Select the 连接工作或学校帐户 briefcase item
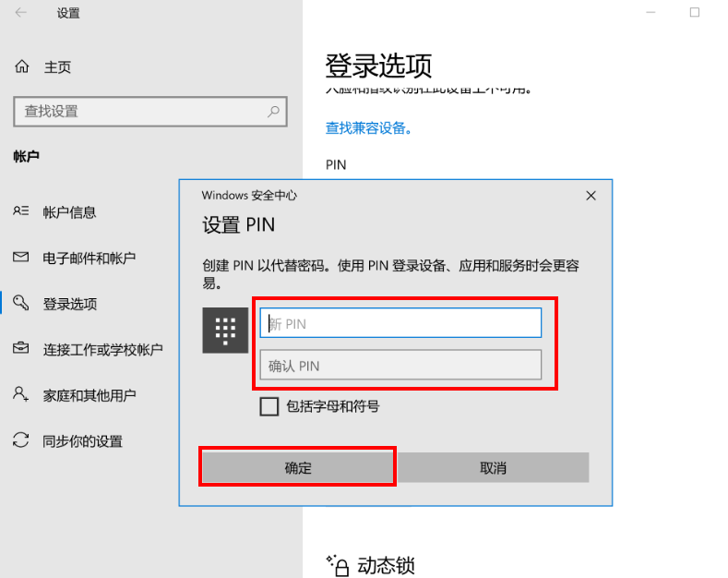 point(102,349)
